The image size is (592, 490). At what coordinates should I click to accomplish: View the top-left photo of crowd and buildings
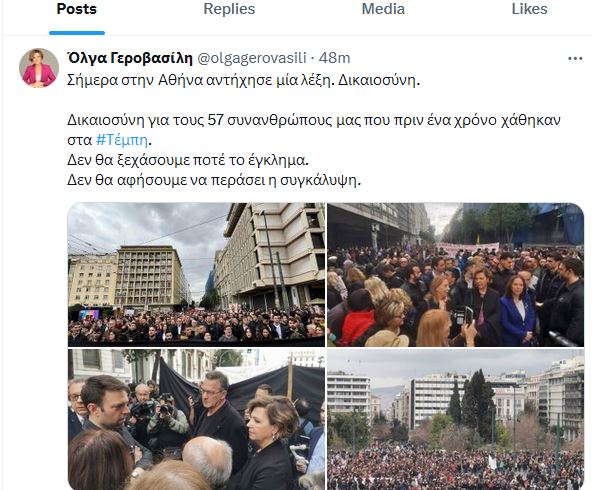pyautogui.click(x=196, y=274)
